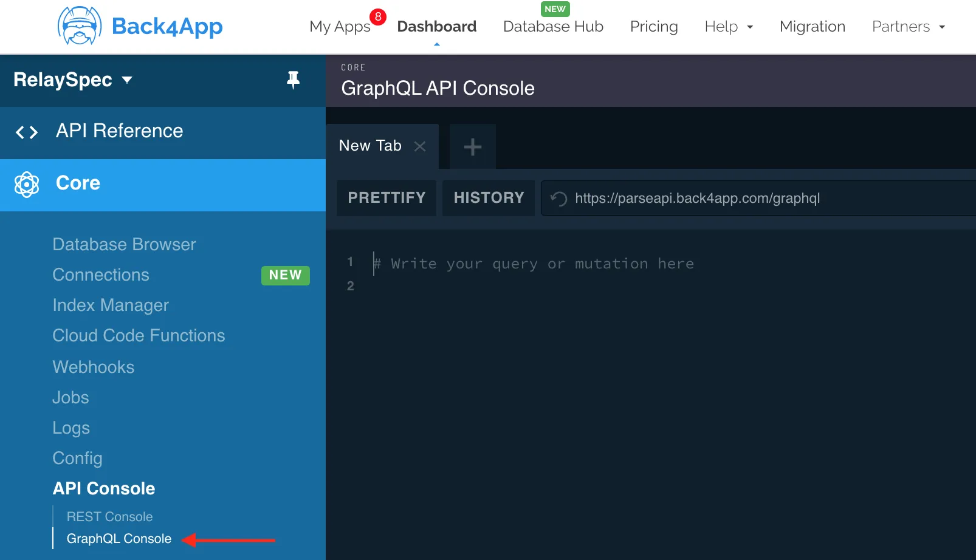Click the PRETTIFY button
This screenshot has height=560, width=976.
click(x=387, y=198)
